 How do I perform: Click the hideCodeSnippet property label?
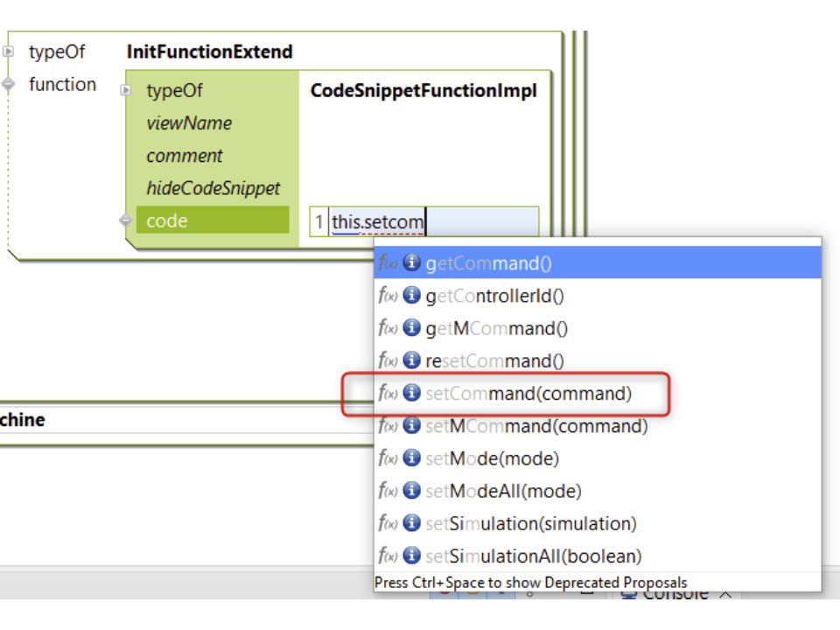coord(213,188)
